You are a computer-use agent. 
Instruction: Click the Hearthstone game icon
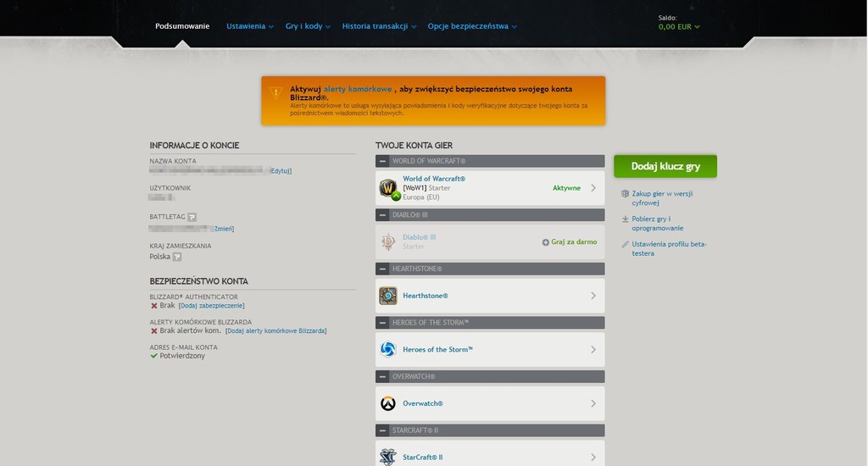(388, 296)
